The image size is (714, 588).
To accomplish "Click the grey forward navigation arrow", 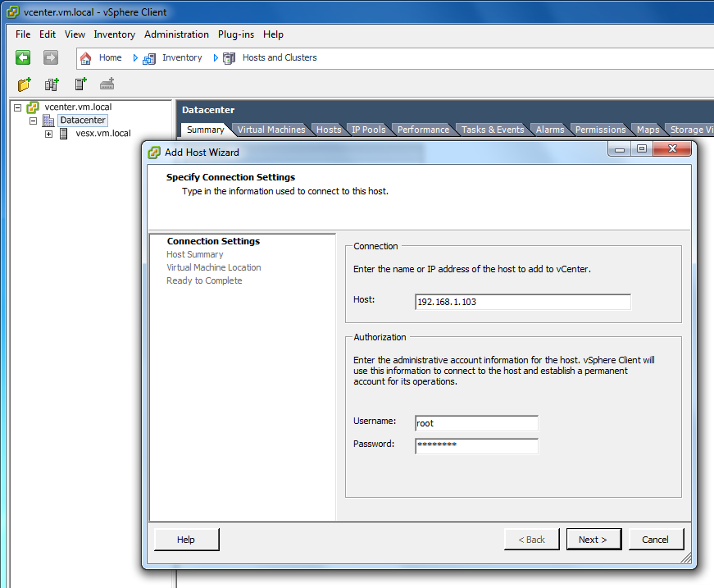I will (51, 58).
